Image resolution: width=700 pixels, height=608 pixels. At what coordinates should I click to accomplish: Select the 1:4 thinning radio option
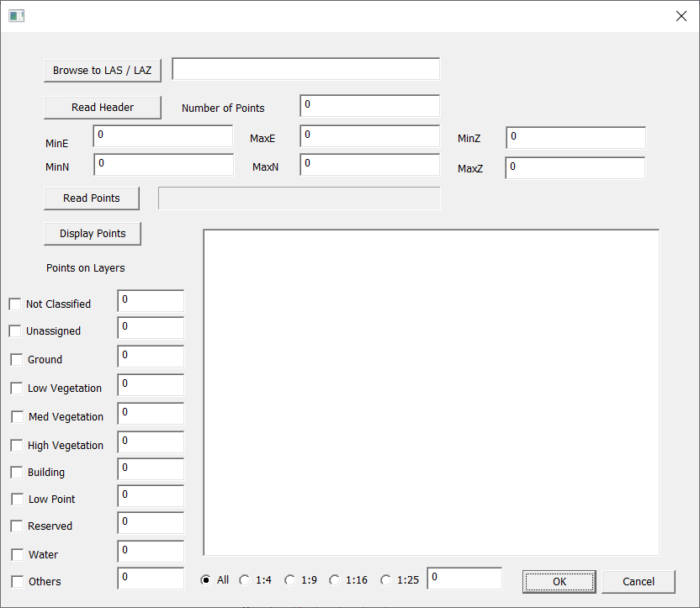(x=245, y=580)
